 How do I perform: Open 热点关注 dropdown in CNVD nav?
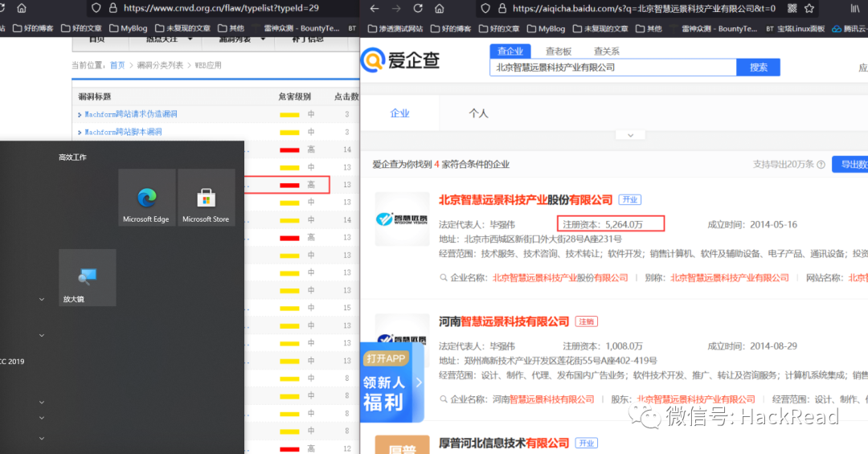coord(169,39)
